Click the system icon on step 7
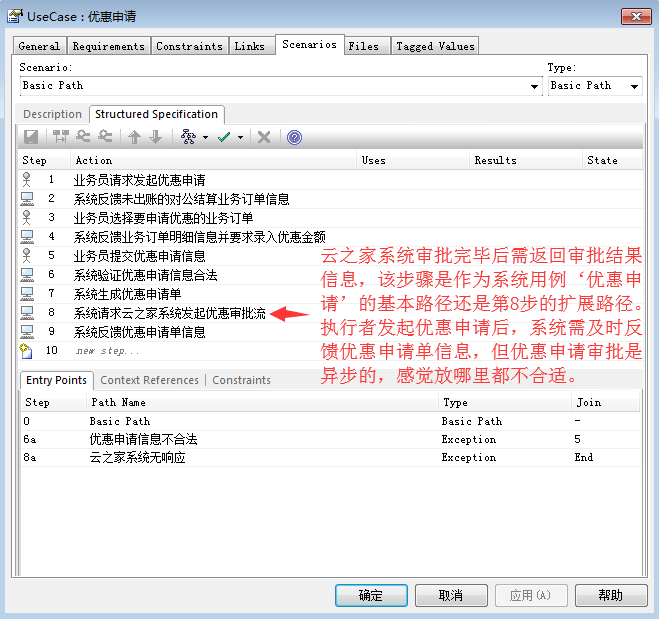The height and width of the screenshot is (619, 659). [x=27, y=294]
